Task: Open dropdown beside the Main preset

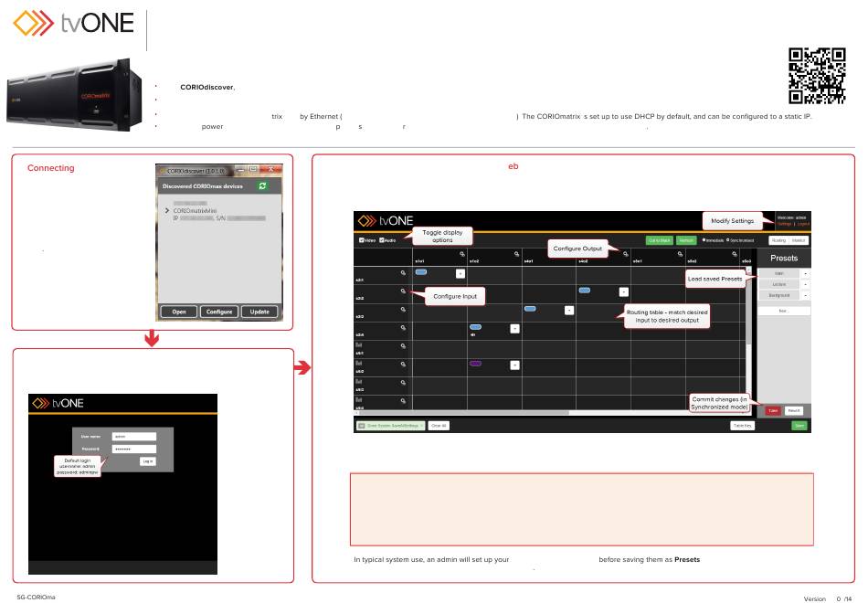Action: pyautogui.click(x=806, y=273)
